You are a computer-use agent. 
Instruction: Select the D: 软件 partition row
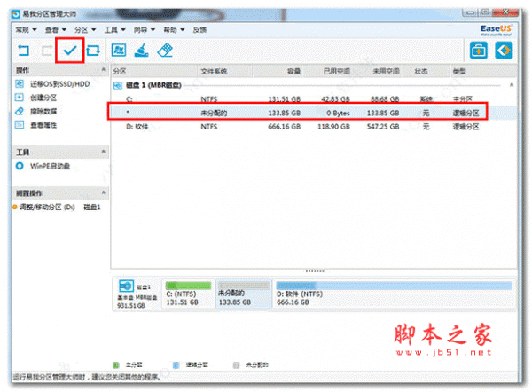[x=314, y=127]
